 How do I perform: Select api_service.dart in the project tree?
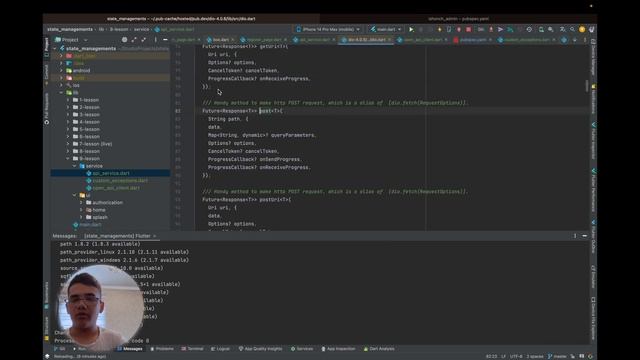coord(111,173)
